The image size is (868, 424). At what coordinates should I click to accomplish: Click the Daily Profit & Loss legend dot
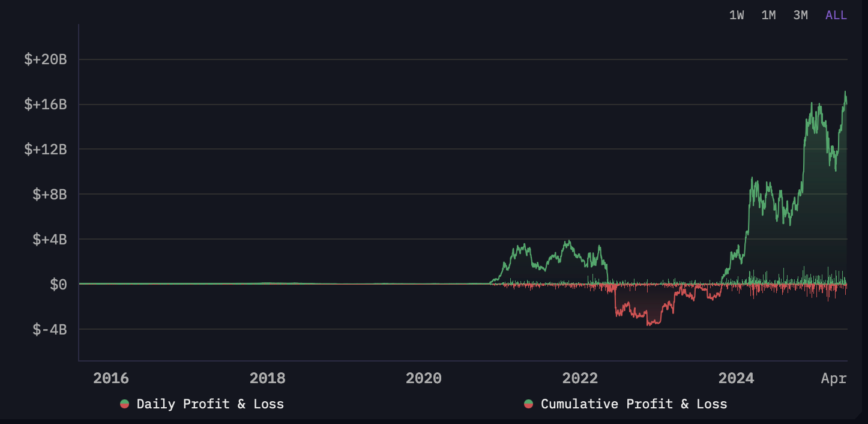pyautogui.click(x=125, y=404)
